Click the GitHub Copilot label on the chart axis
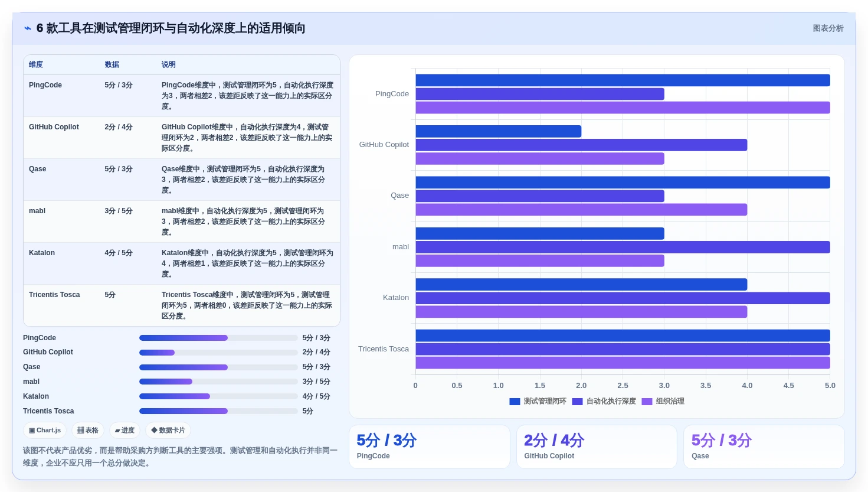Viewport: 868px width, 492px height. [384, 145]
